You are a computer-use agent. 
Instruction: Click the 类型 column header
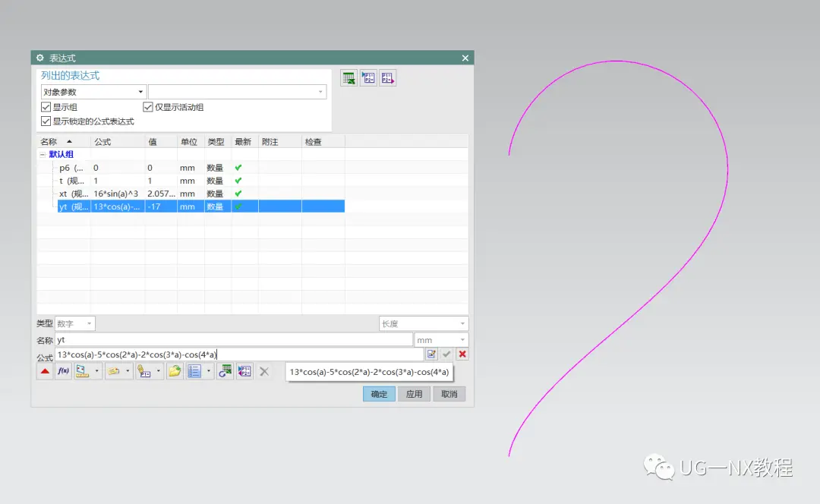point(218,142)
